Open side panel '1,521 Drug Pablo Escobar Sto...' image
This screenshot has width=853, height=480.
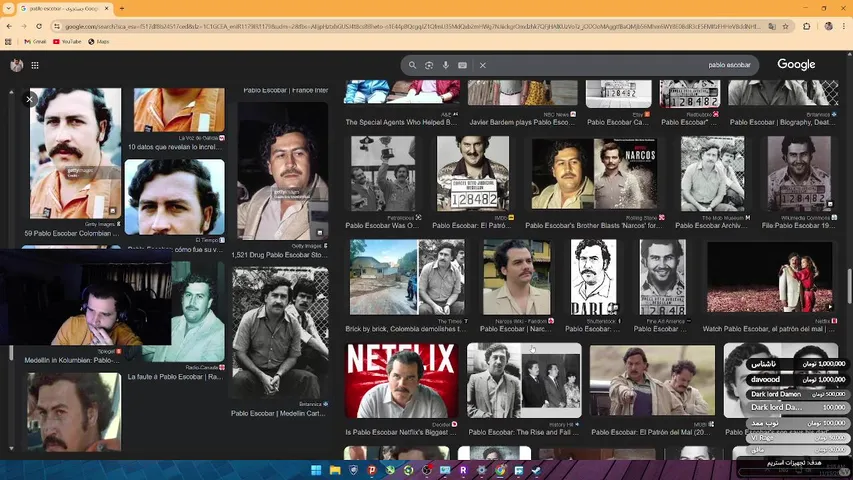click(283, 170)
